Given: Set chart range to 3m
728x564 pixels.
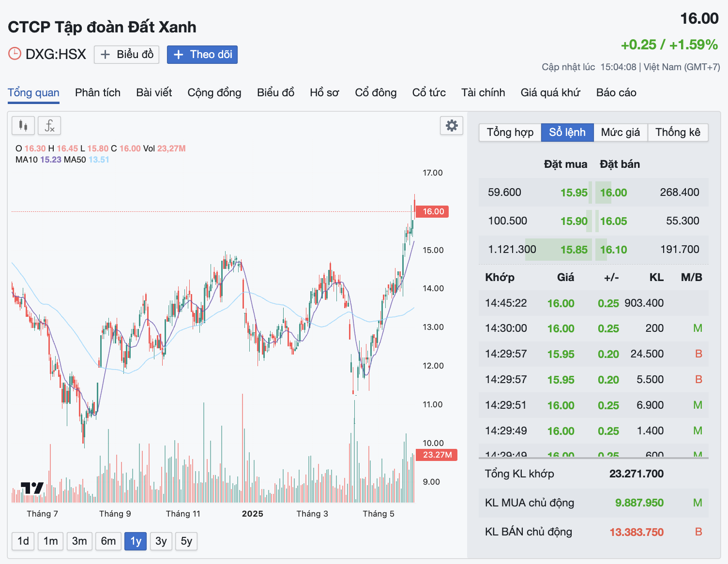Looking at the screenshot, I should click(79, 541).
